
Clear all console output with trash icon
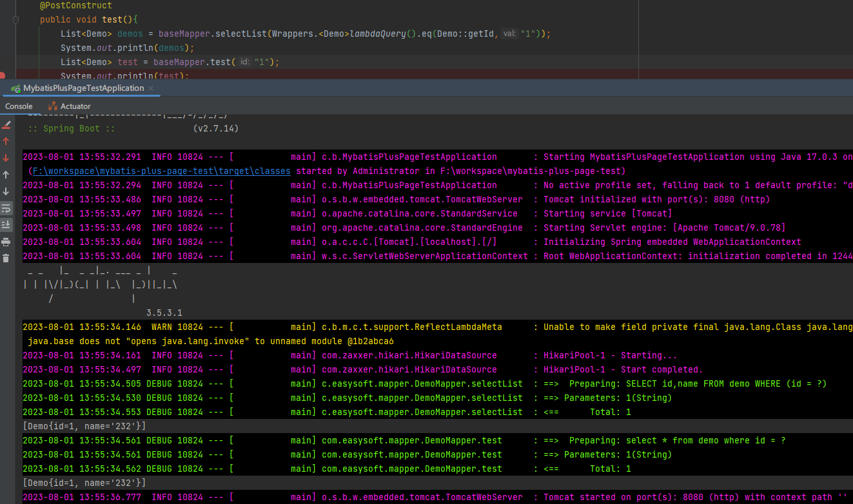6,258
